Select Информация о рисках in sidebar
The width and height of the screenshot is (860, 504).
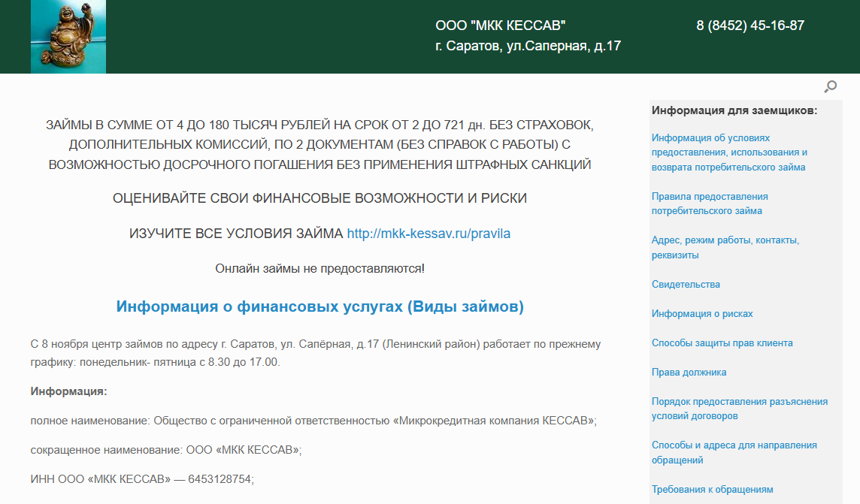tap(702, 314)
